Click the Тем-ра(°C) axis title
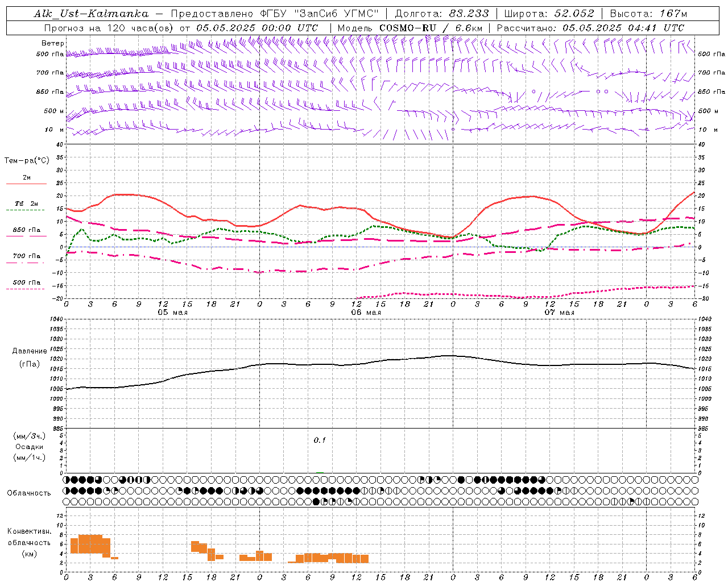The height and width of the screenshot is (582, 728). coord(27,161)
